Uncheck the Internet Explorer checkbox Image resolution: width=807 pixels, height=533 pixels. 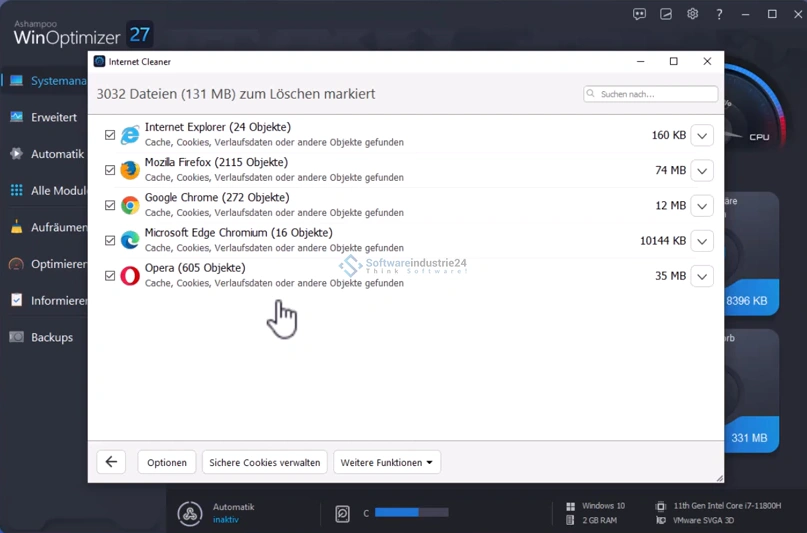pyautogui.click(x=110, y=135)
